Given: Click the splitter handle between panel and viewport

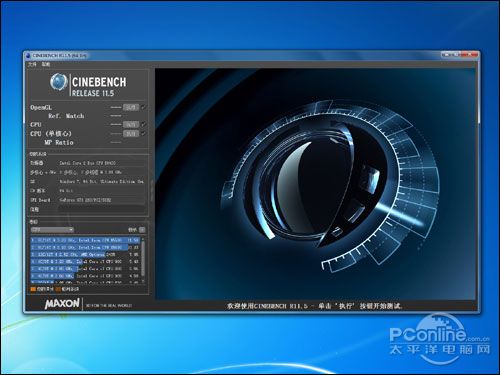Looking at the screenshot, I should coord(152,190).
